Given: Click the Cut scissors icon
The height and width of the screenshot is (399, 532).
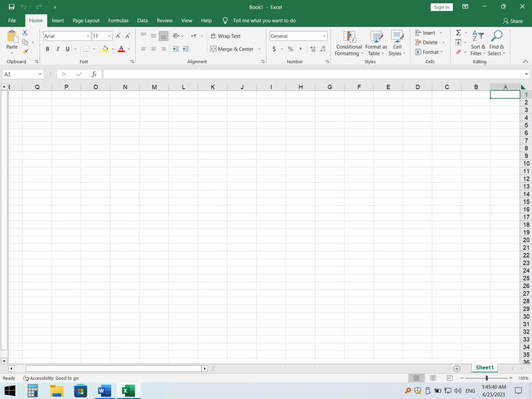Looking at the screenshot, I should coord(25,33).
